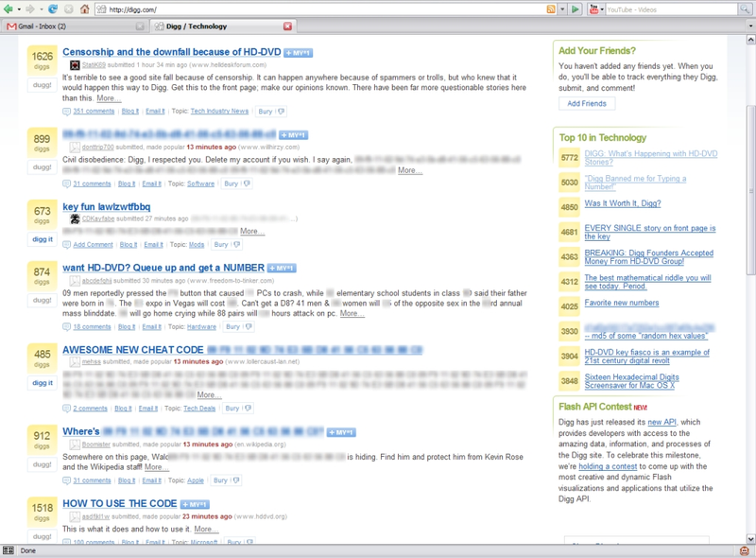Screen dimensions: 756x558
Task: Click the status bar icon beside Done
Action: [9, 550]
